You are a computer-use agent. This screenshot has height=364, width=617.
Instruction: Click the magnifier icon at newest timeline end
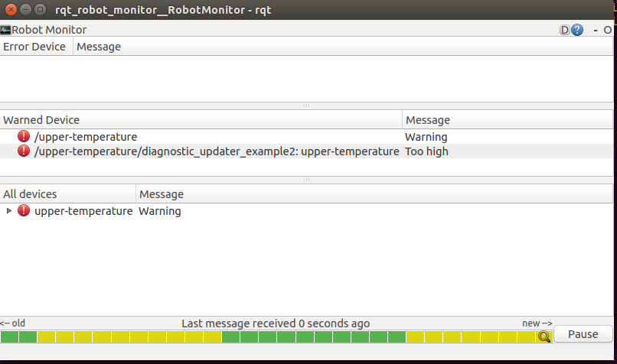(x=544, y=337)
